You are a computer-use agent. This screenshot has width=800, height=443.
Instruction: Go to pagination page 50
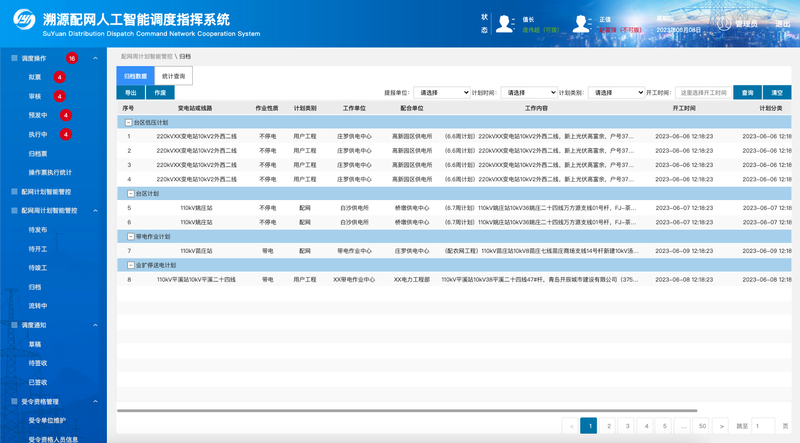(702, 426)
